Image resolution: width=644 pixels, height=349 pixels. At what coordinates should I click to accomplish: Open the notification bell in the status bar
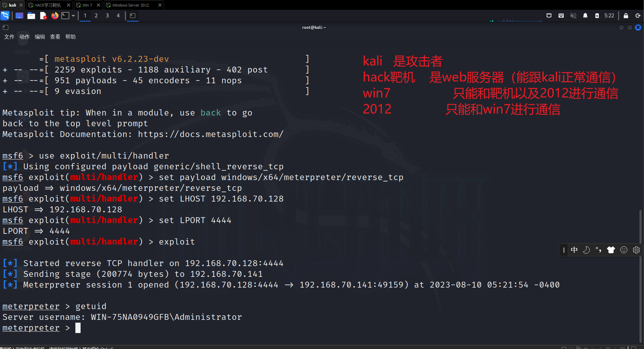pos(586,15)
